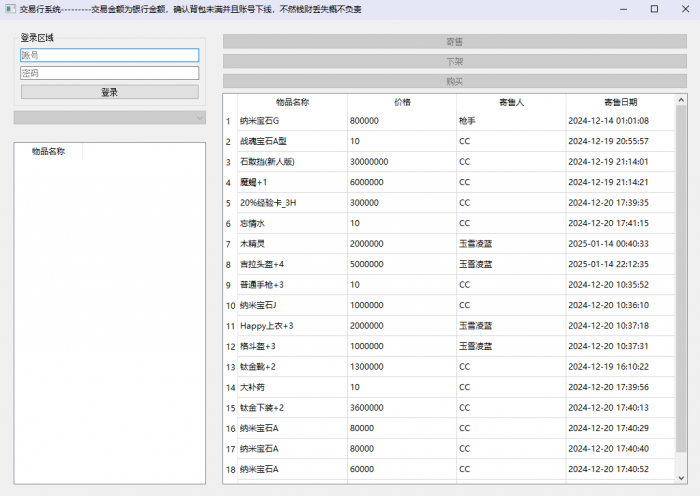Select the 纳米宝石G item row
Image resolution: width=700 pixels, height=496 pixels.
(x=291, y=121)
